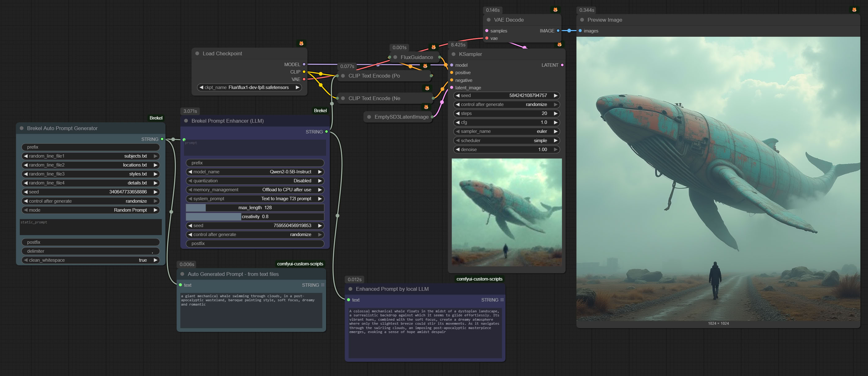Click the fox badge icon above Load Checkpoint
The height and width of the screenshot is (376, 868).
(x=301, y=43)
